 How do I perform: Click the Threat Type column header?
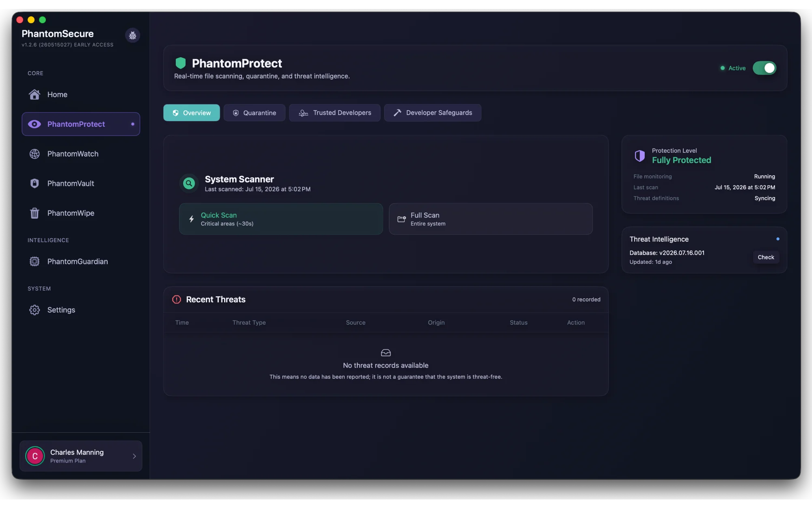[249, 323]
